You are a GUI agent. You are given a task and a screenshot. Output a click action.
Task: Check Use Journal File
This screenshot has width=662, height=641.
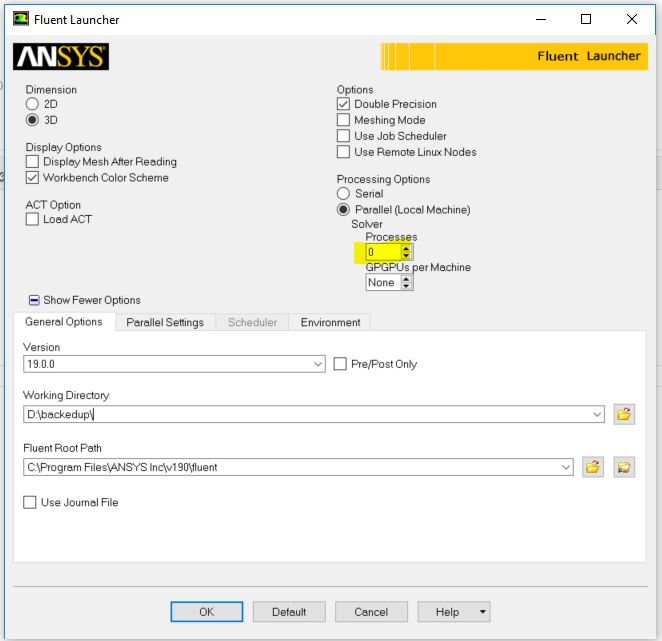[30, 502]
